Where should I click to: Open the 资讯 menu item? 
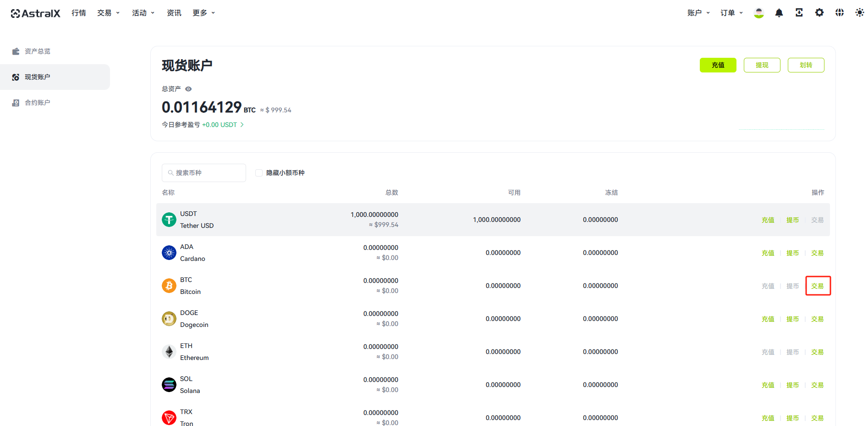click(x=174, y=13)
